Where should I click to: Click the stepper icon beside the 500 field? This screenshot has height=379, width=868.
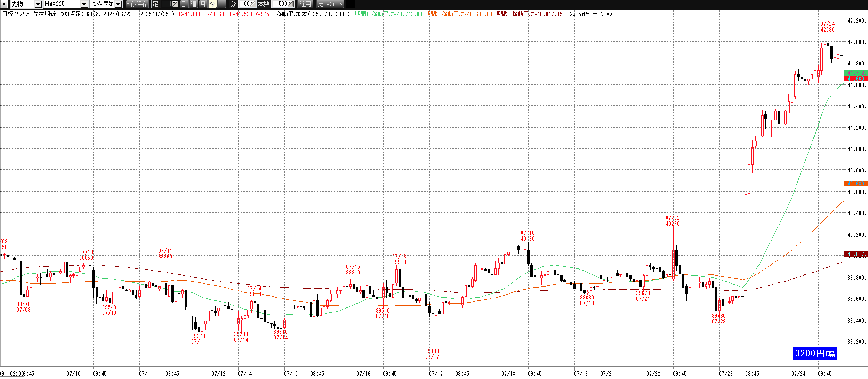[x=290, y=4]
